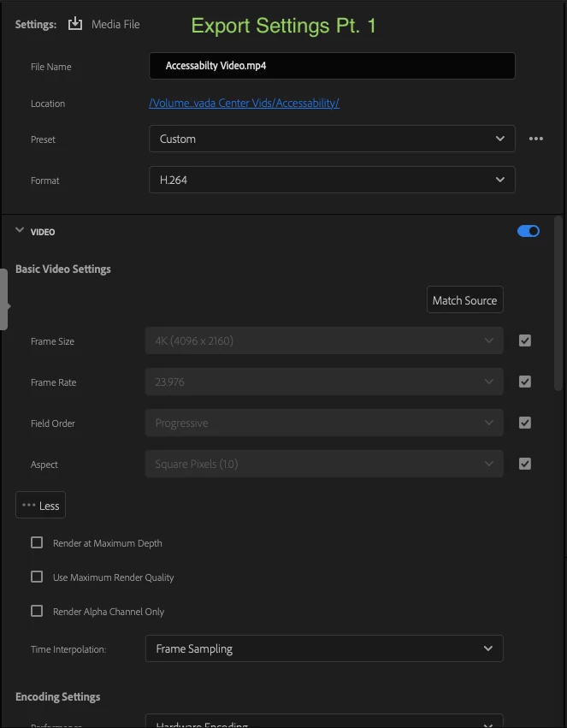567x728 pixels.
Task: Collapse the VIDEO section chevron
Action: pos(20,231)
